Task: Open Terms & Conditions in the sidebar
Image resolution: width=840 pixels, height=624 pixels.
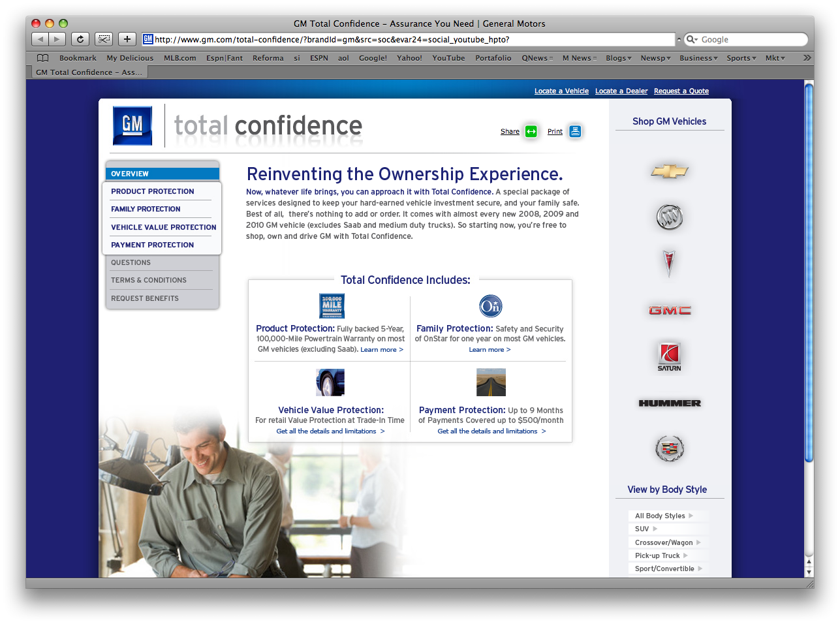Action: click(148, 280)
